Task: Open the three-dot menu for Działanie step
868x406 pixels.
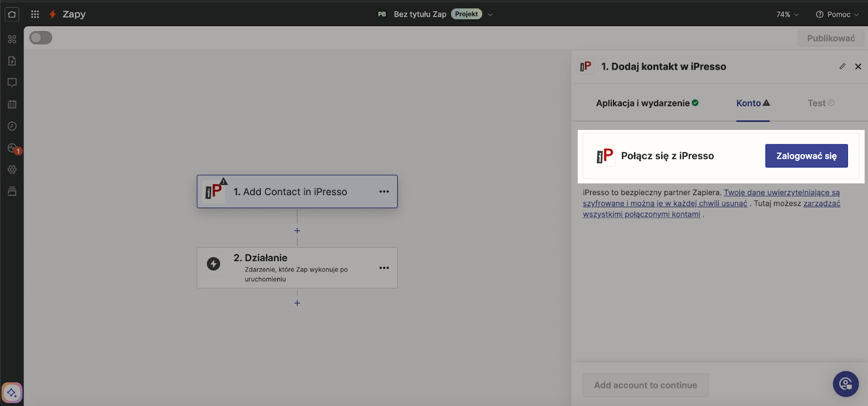Action: coord(384,268)
